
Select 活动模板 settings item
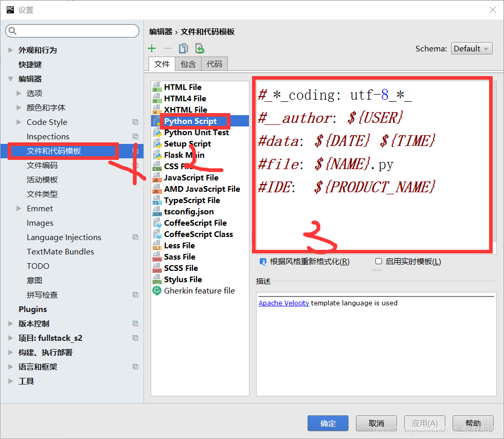point(42,179)
